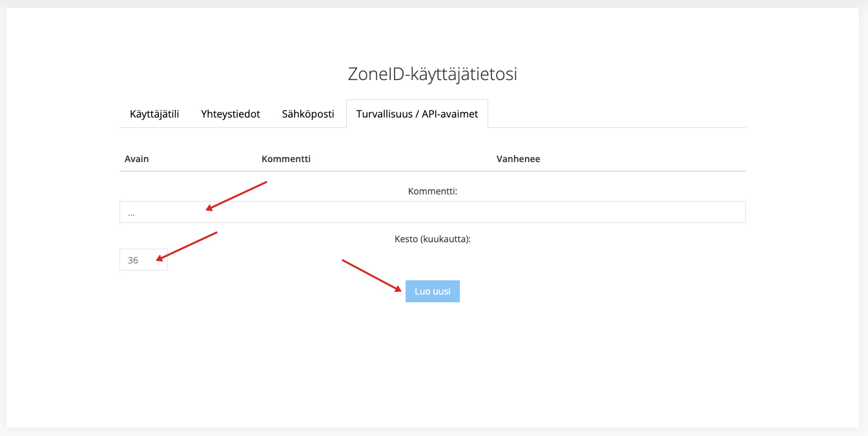Switch to the Yhteystiedot tab

click(x=231, y=114)
